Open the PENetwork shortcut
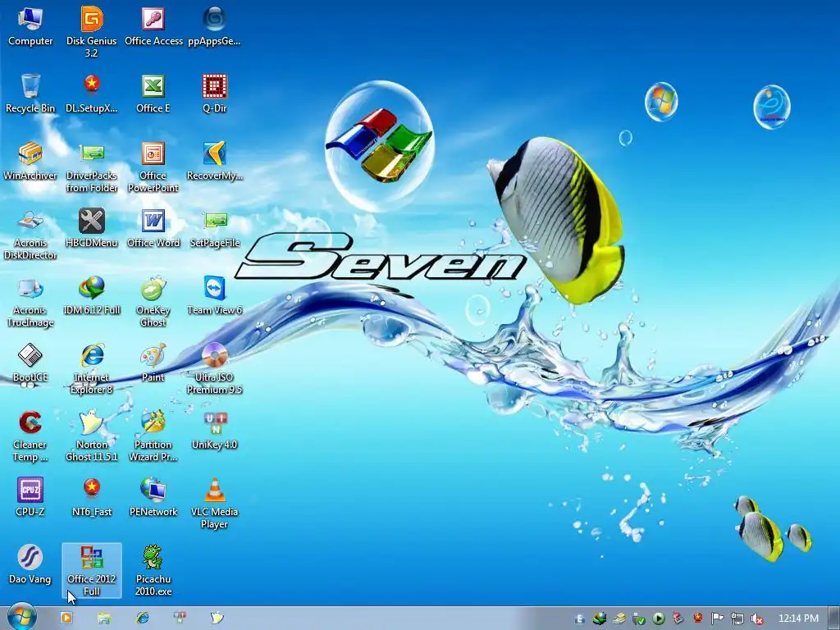The height and width of the screenshot is (630, 840). click(x=153, y=497)
